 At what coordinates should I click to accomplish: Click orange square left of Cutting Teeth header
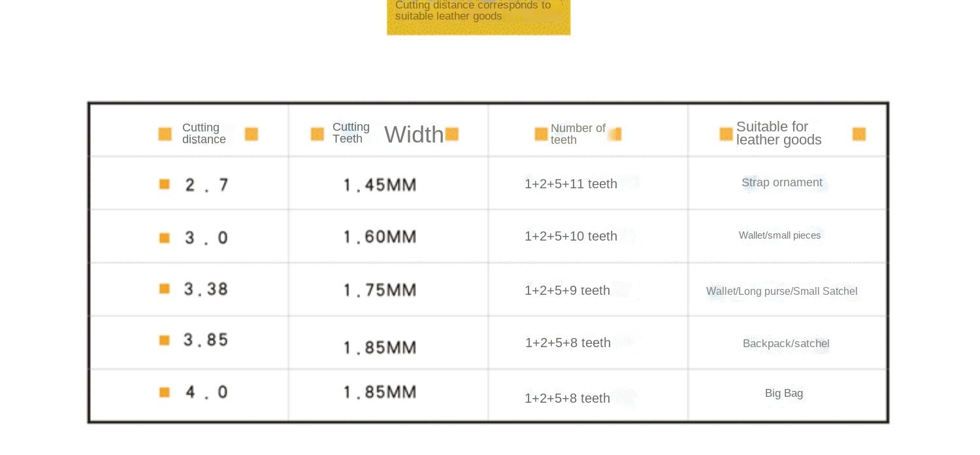(x=318, y=134)
